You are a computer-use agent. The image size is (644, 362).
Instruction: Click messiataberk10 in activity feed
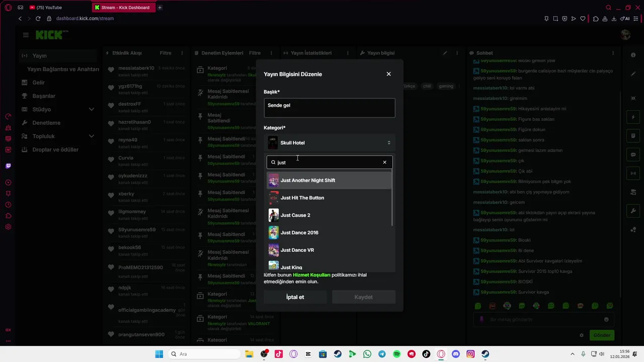[136, 68]
